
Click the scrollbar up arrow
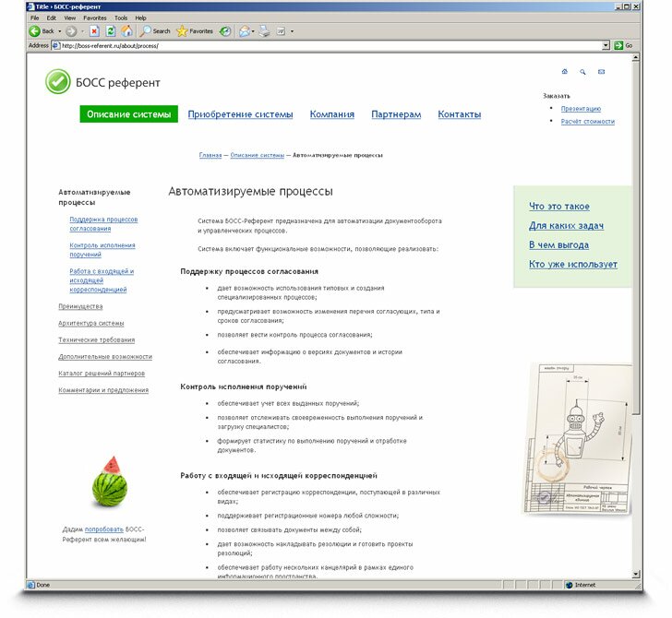636,57
